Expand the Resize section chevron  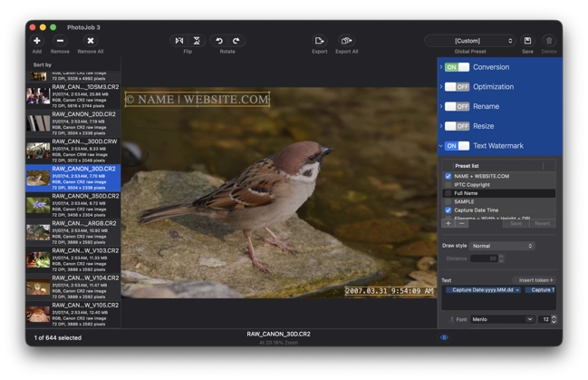[441, 126]
